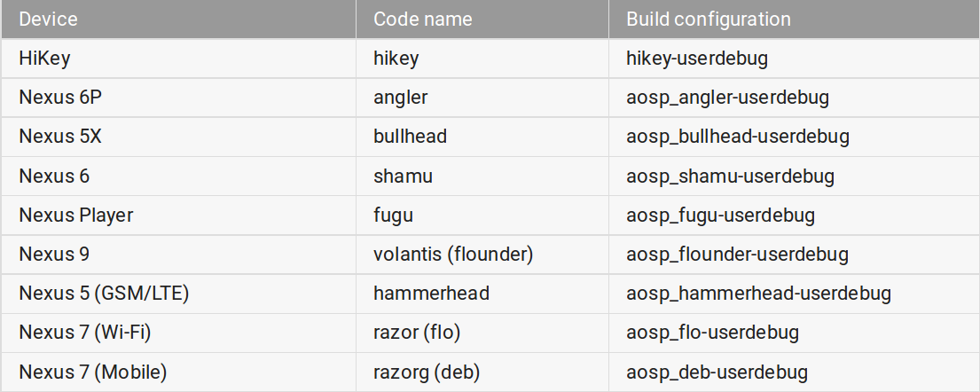Select the HiKey device cell
980x392 pixels.
[44, 59]
